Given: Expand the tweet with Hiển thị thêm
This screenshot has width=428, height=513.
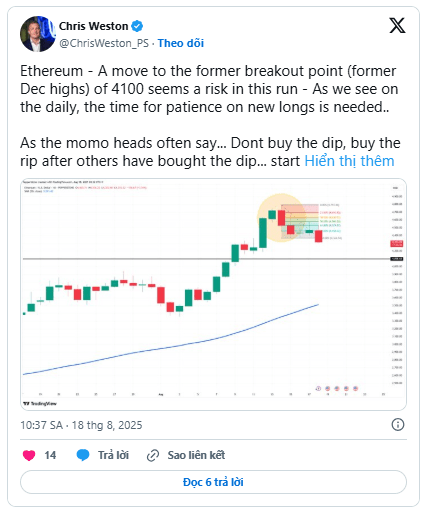Looking at the screenshot, I should (349, 161).
